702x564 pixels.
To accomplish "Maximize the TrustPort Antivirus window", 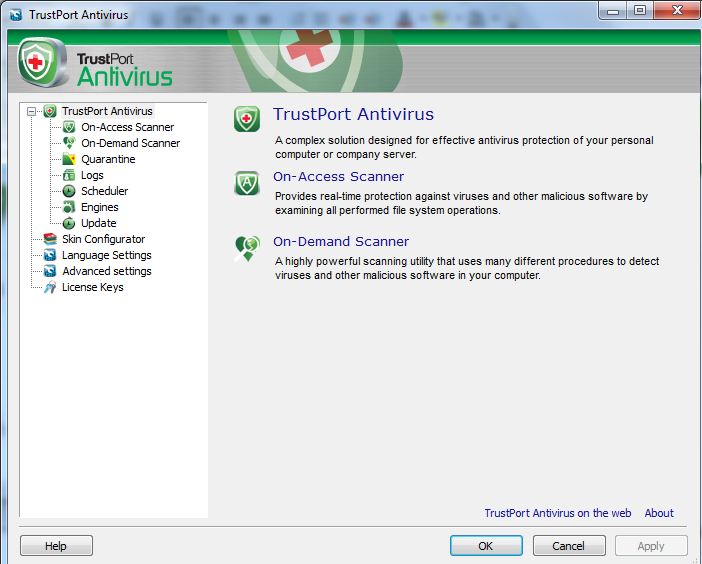I will (x=640, y=11).
